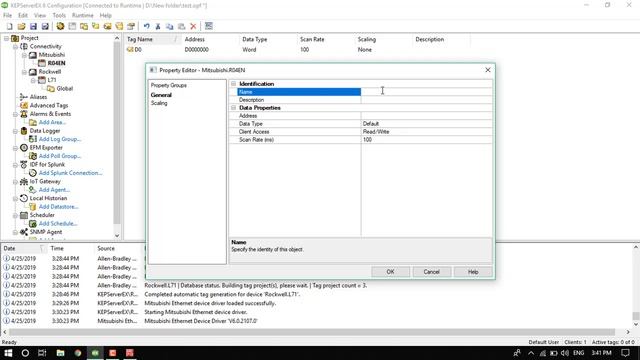Close the Property Editor dialog
This screenshot has height=360, width=640.
[488, 70]
